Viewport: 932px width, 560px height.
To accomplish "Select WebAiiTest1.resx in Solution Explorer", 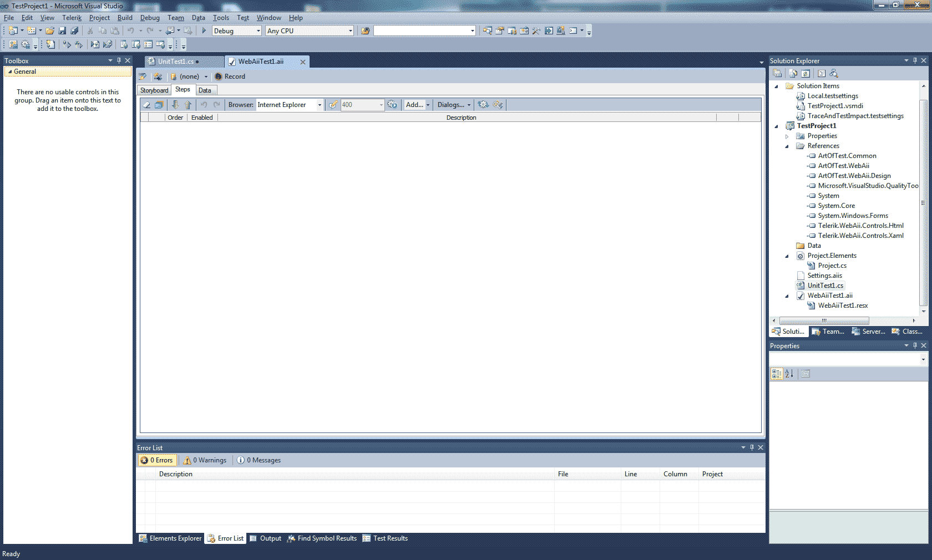I will coord(843,306).
